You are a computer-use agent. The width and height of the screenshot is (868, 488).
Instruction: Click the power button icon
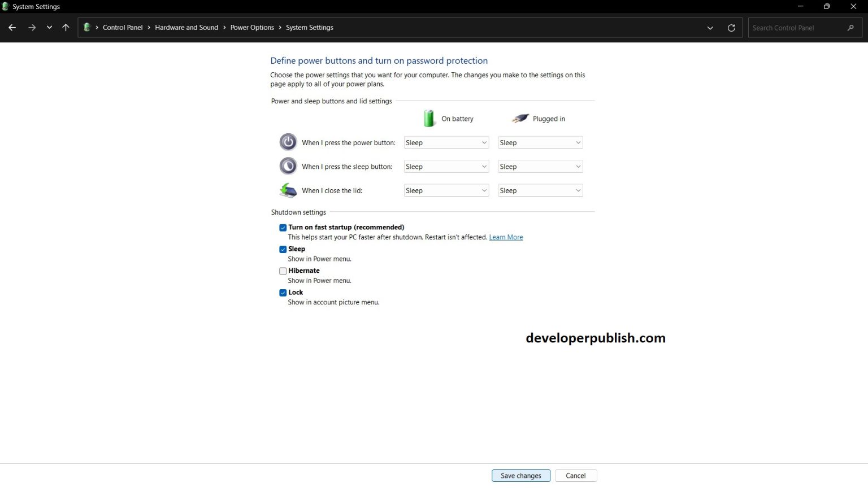[x=288, y=142]
